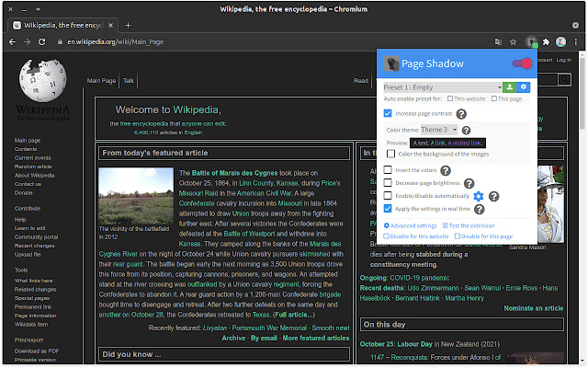
Task: Open the Chromium extensions puzzle icon
Action: pyautogui.click(x=547, y=42)
